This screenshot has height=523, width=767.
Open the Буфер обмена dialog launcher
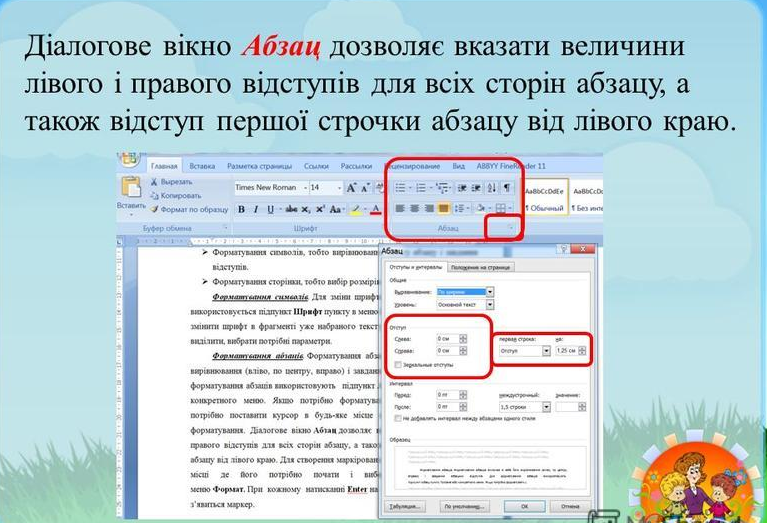click(226, 228)
